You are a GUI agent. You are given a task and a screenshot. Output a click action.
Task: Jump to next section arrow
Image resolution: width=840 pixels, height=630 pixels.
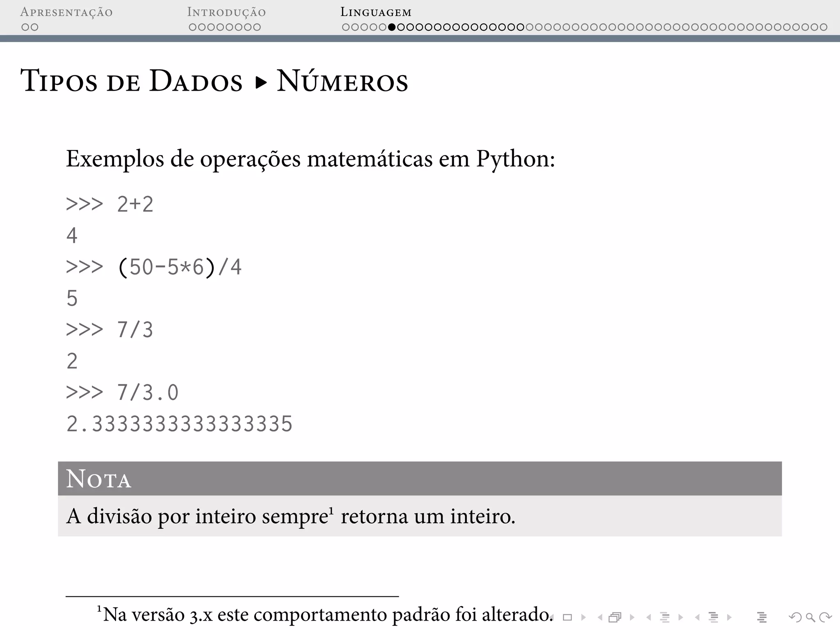click(x=729, y=617)
